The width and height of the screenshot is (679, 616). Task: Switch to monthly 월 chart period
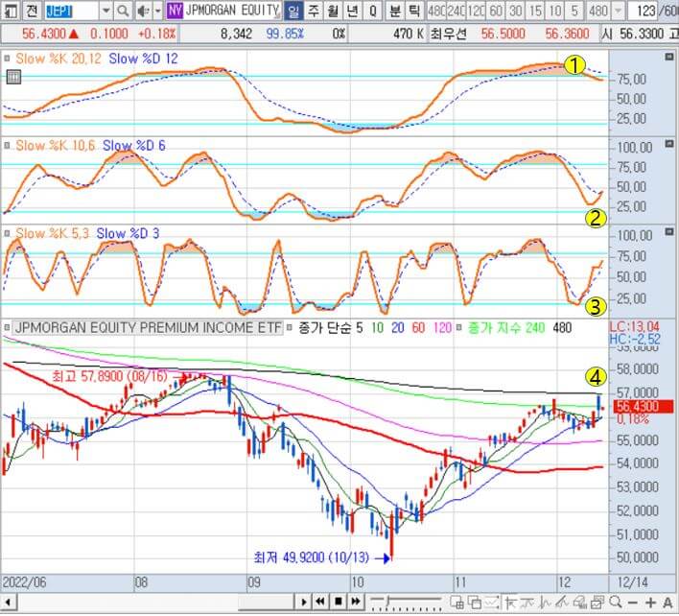click(x=333, y=11)
